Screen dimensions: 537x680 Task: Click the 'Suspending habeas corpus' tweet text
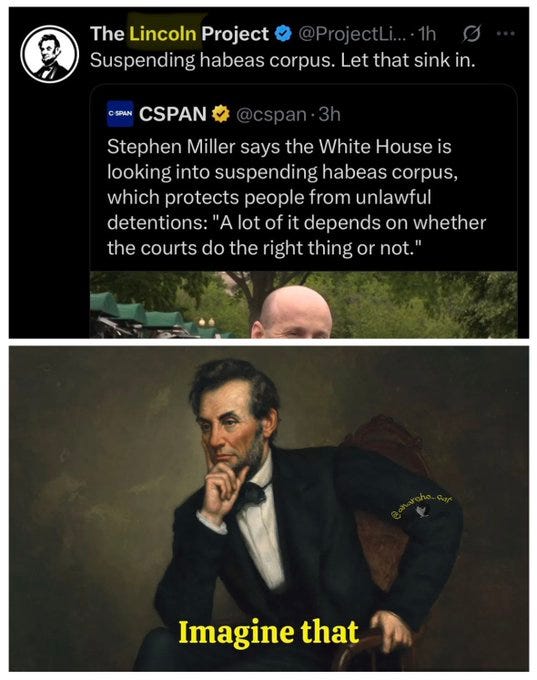coord(282,60)
